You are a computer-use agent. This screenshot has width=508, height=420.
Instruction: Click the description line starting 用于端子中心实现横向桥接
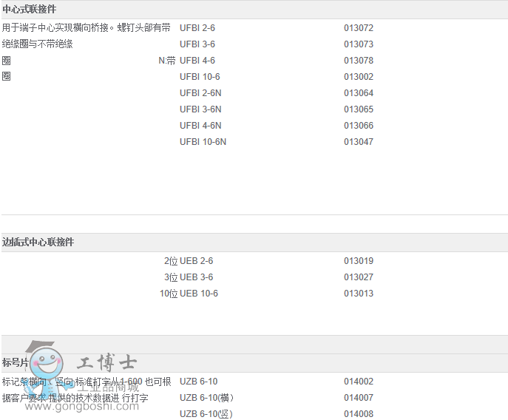point(87,28)
